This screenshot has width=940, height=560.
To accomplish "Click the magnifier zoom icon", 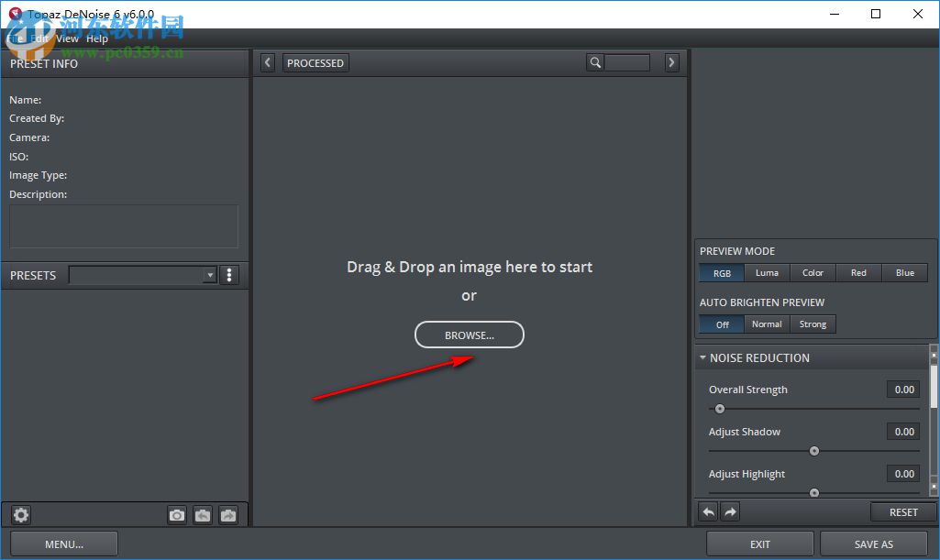I will (x=594, y=62).
